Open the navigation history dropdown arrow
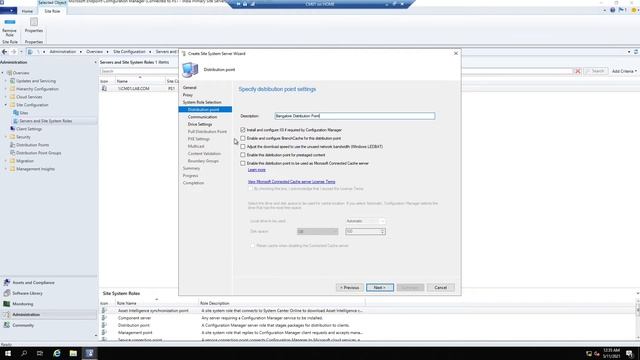The width and height of the screenshot is (640, 360). tap(21, 52)
